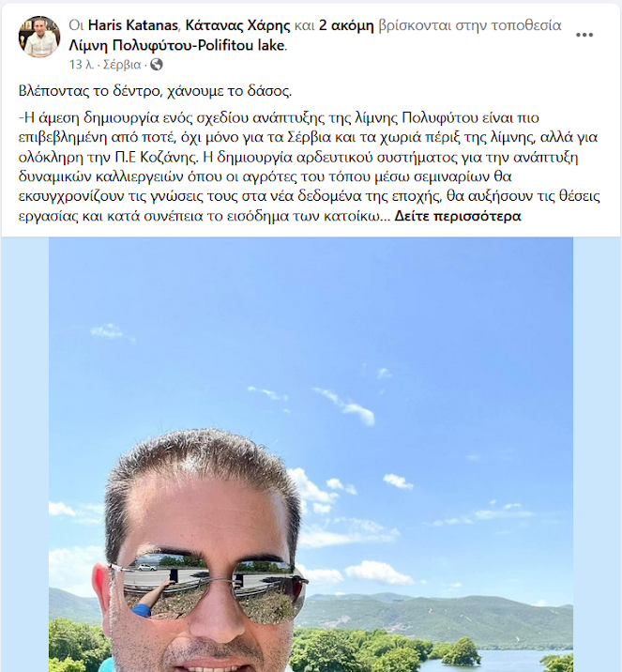This screenshot has height=672, width=622.
Task: Click the paragraph about Κοζάνης irrigation plan
Action: coord(309,166)
